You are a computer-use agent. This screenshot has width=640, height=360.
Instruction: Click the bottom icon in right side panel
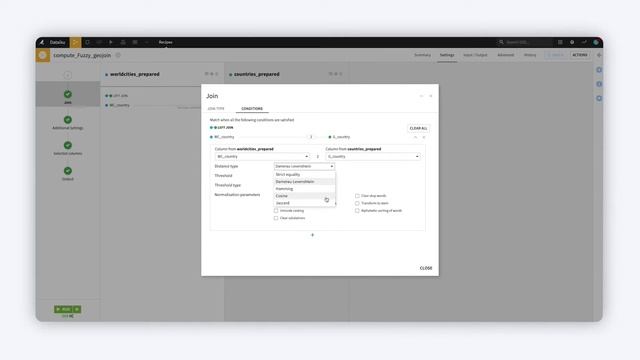point(599,98)
